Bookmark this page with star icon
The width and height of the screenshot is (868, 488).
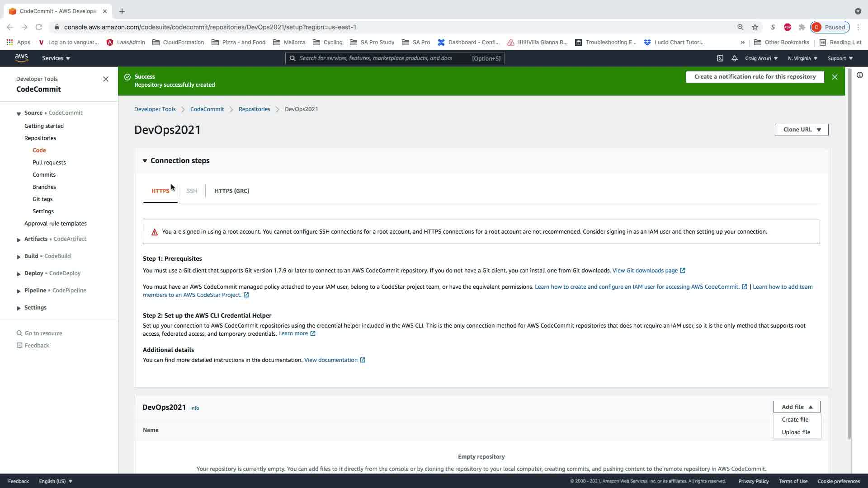pos(755,27)
